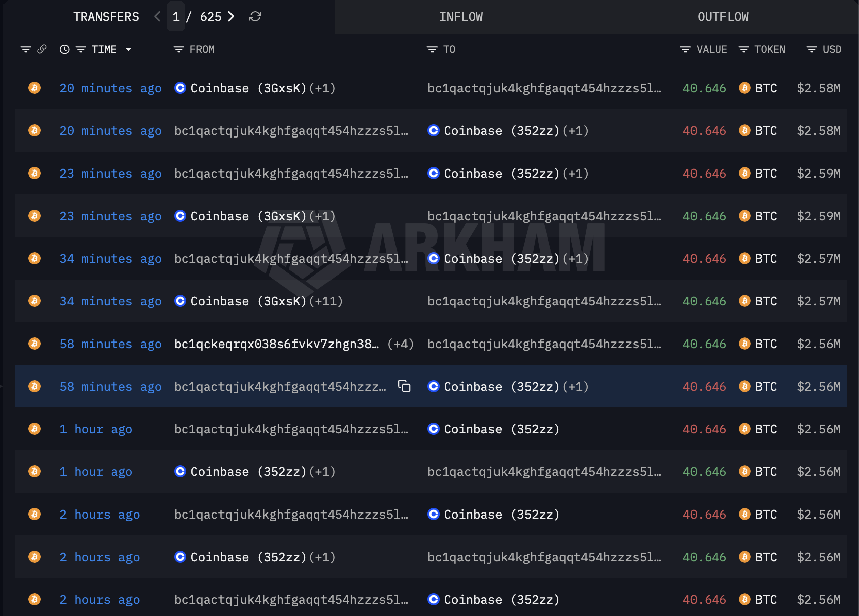Screen dimensions: 859x616
Task: Click Coinbase logo beside (3GxsK)(+11)
Action: (180, 301)
